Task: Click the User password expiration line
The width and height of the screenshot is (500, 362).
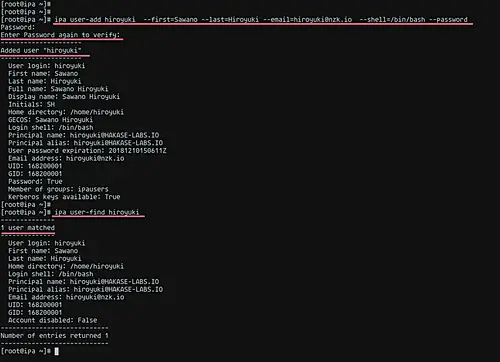Action: tap(87, 150)
